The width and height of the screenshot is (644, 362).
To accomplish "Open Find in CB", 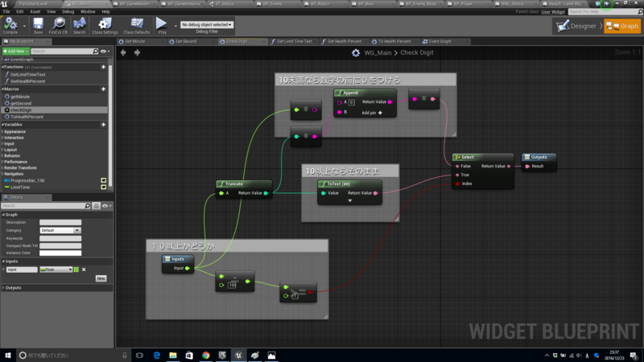I will point(58,26).
